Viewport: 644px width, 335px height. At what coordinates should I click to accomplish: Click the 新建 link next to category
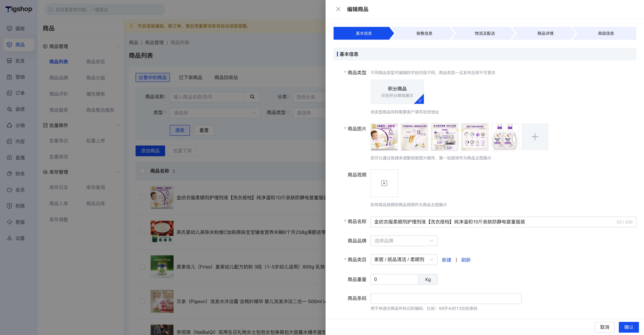(447, 260)
